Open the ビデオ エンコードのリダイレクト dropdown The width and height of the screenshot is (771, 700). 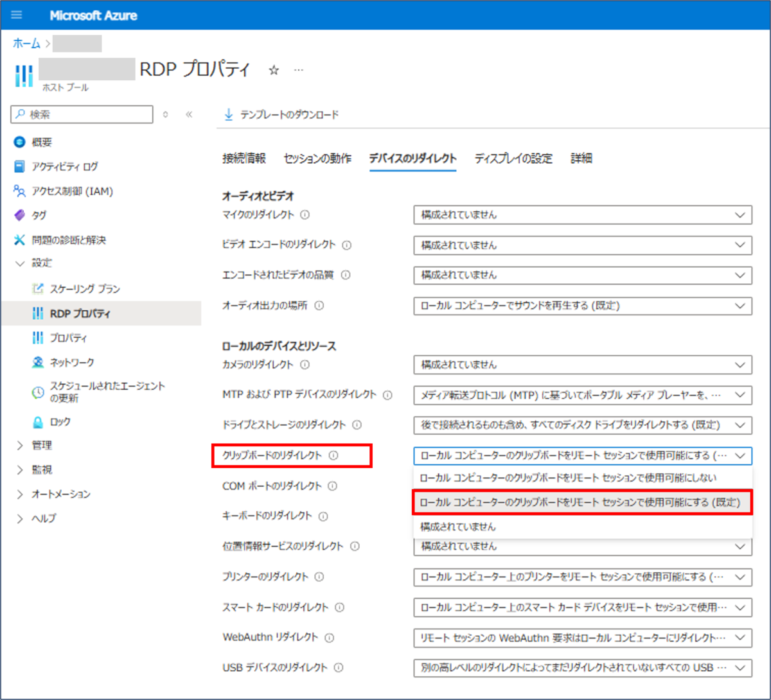coord(583,245)
